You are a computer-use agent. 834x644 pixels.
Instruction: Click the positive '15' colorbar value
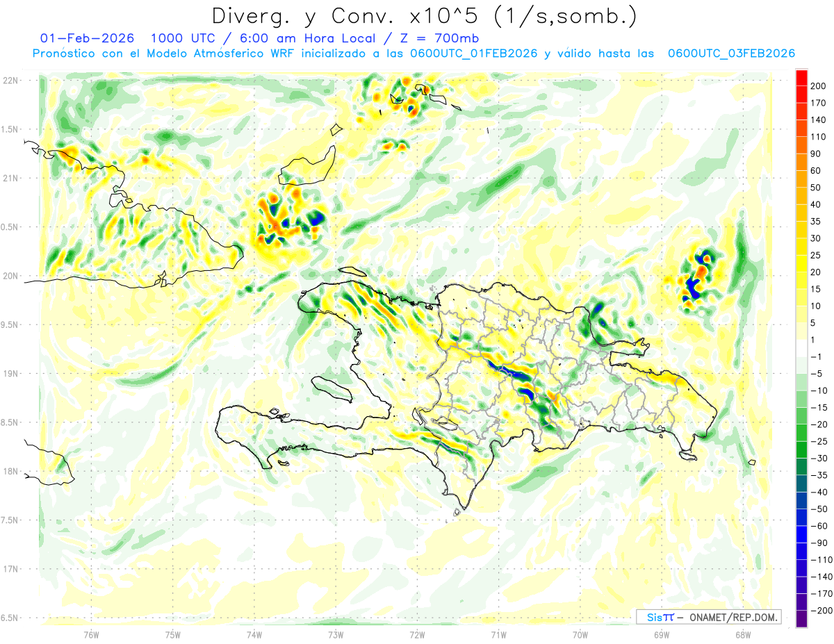[x=817, y=289]
